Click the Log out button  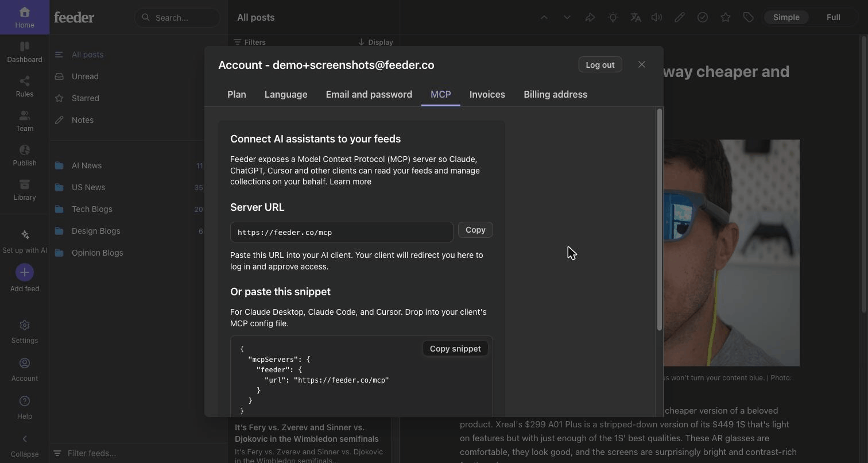[600, 65]
